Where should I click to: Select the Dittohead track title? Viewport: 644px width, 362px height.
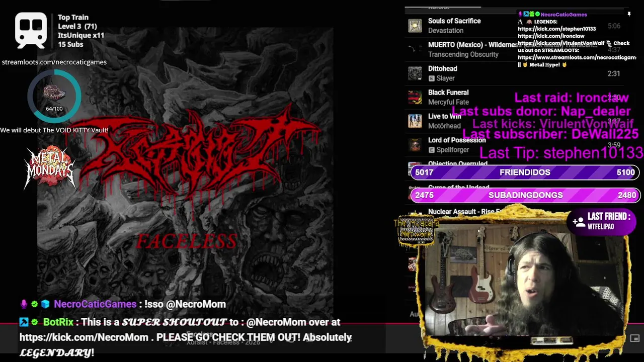(443, 69)
